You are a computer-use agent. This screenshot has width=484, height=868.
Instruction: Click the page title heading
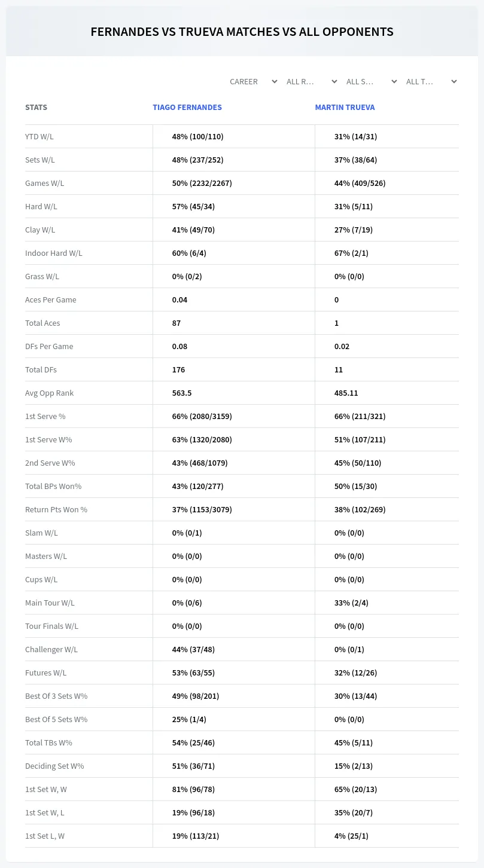[242, 32]
